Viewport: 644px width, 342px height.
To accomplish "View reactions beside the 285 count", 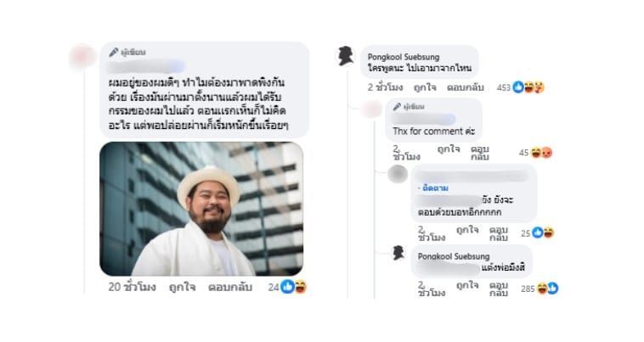I will [547, 289].
